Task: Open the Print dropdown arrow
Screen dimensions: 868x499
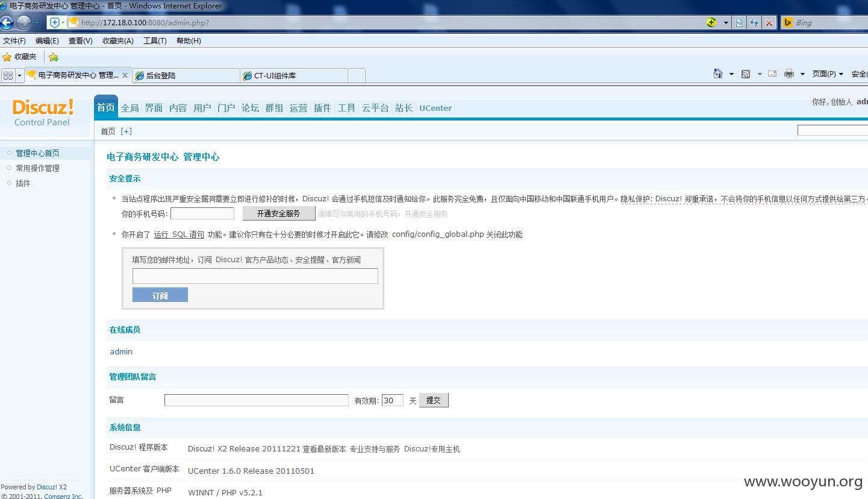Action: click(802, 74)
